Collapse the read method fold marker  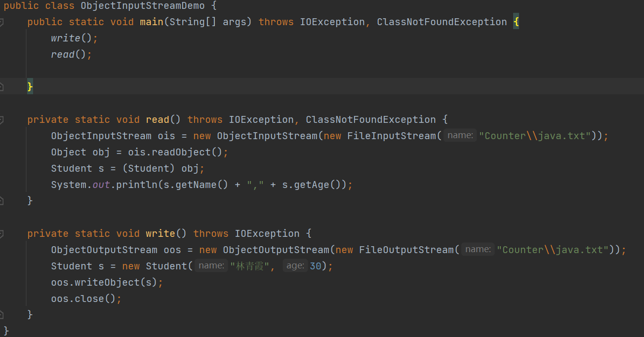(x=1, y=120)
